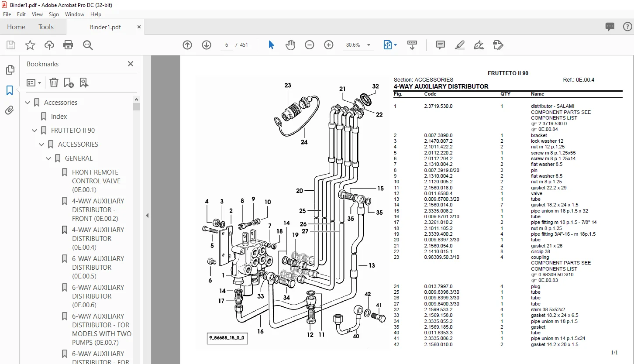The height and width of the screenshot is (364, 634).
Task: Click the 0E.00.83 component reference
Action: pyautogui.click(x=548, y=280)
